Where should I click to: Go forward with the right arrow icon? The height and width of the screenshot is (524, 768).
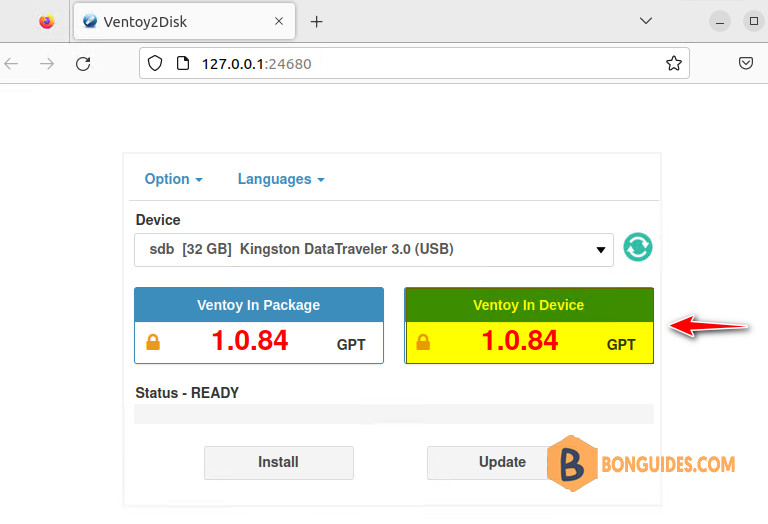coord(47,64)
